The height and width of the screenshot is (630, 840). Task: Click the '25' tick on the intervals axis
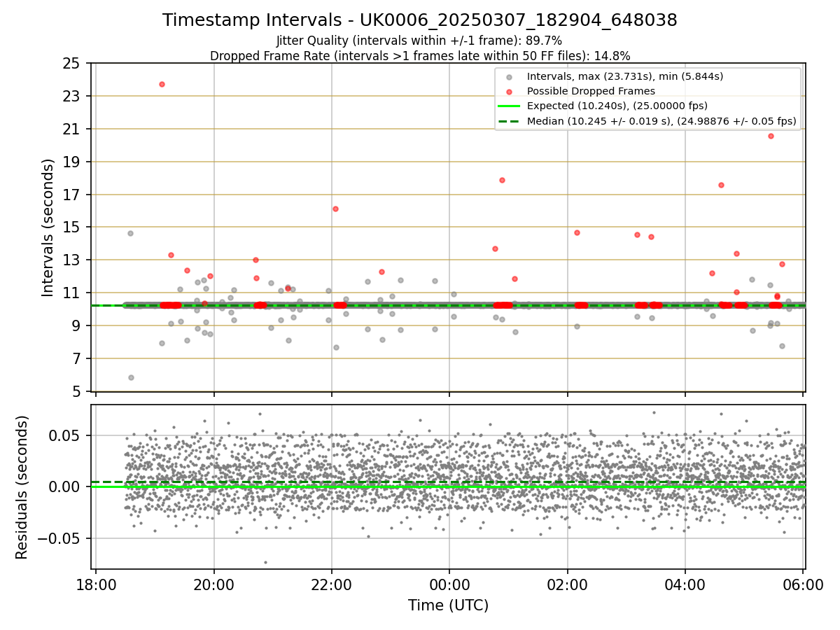pyautogui.click(x=72, y=63)
